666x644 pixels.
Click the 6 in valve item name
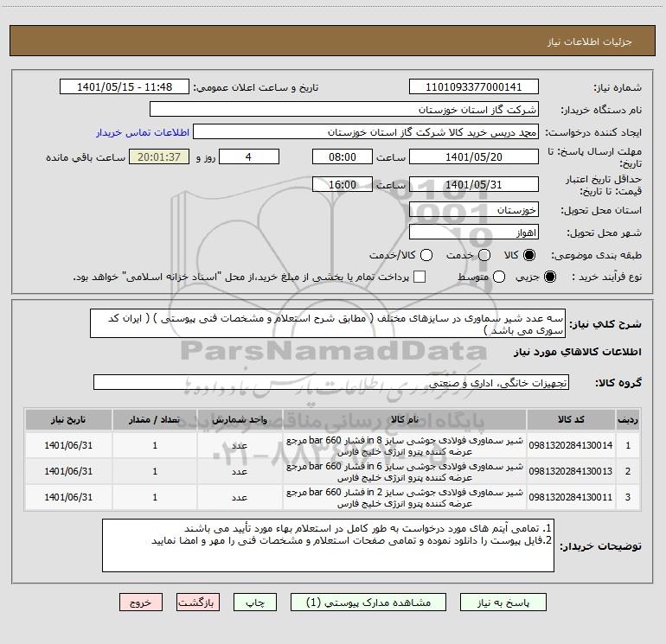[405, 472]
